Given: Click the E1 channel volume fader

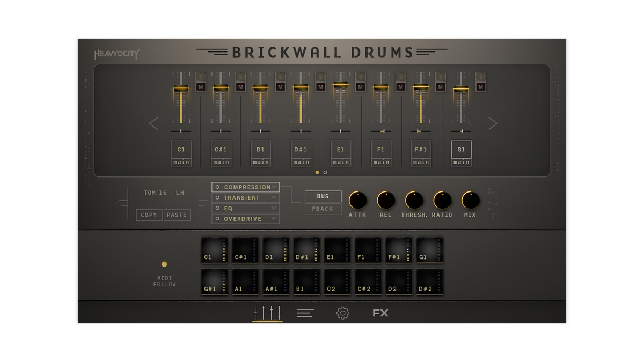Looking at the screenshot, I should point(341,85).
